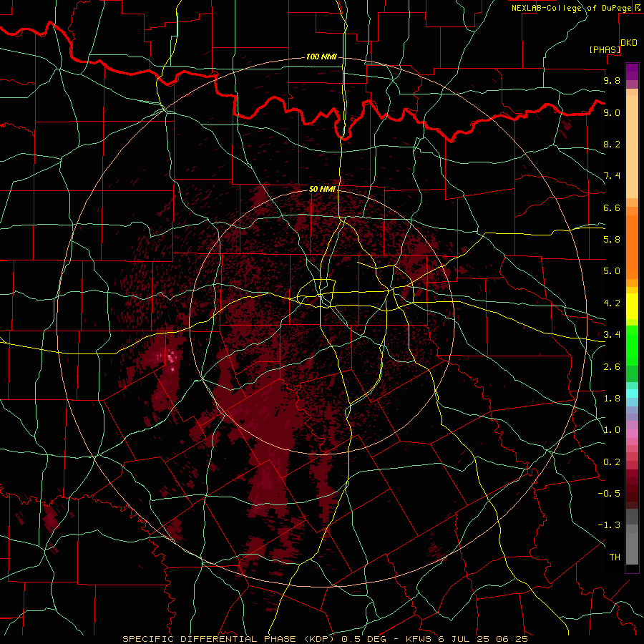The image size is (644, 644).
Task: Click the 5.0 value on the color scale
Action: click(x=612, y=271)
